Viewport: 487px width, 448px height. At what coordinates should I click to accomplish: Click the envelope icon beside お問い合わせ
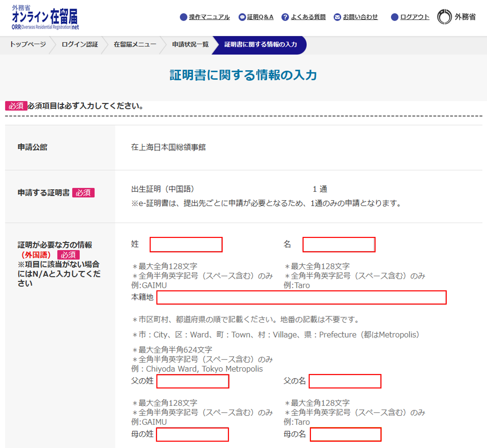click(x=337, y=17)
